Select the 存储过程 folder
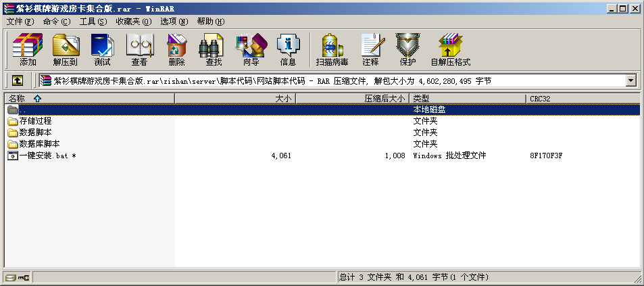 [x=35, y=121]
